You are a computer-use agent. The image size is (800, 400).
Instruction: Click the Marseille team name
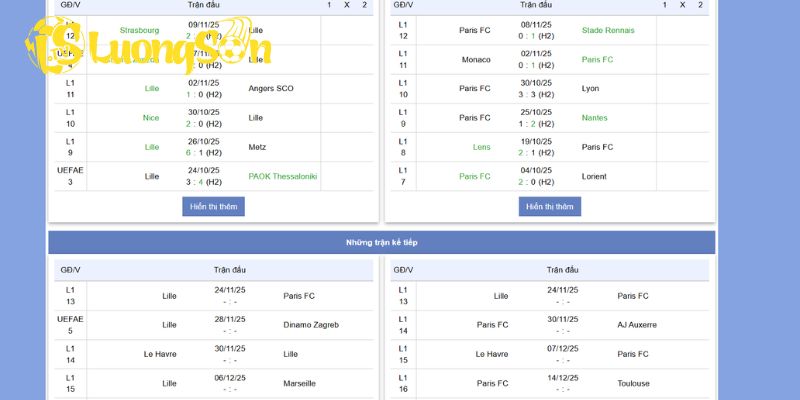(x=300, y=383)
